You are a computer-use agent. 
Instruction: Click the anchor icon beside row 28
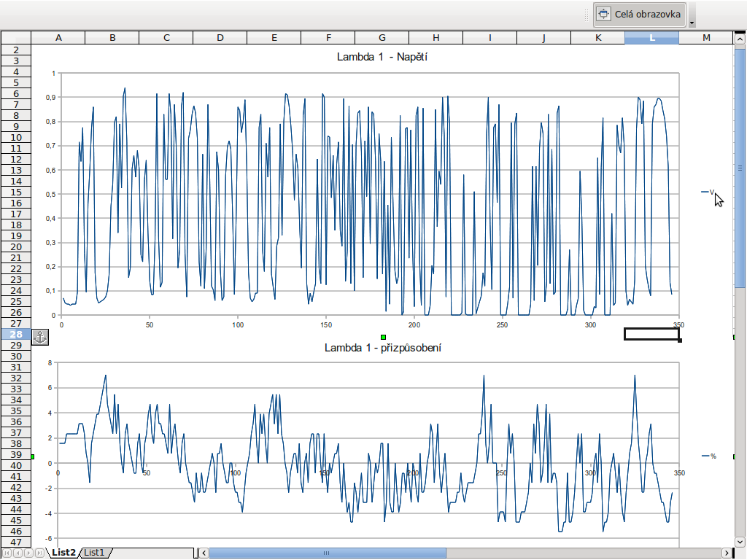[41, 336]
